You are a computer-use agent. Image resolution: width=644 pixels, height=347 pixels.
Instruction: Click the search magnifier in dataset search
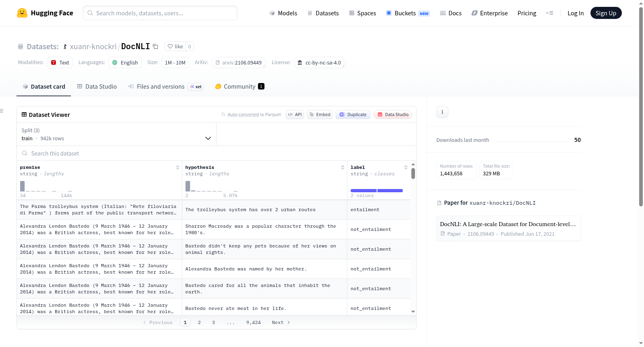pos(25,154)
